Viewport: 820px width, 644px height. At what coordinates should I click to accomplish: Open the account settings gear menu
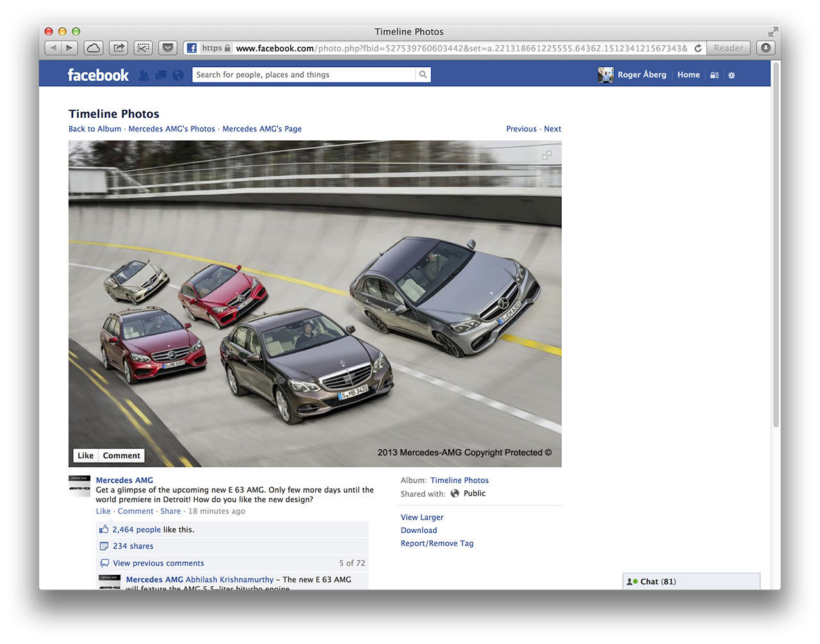coord(732,76)
